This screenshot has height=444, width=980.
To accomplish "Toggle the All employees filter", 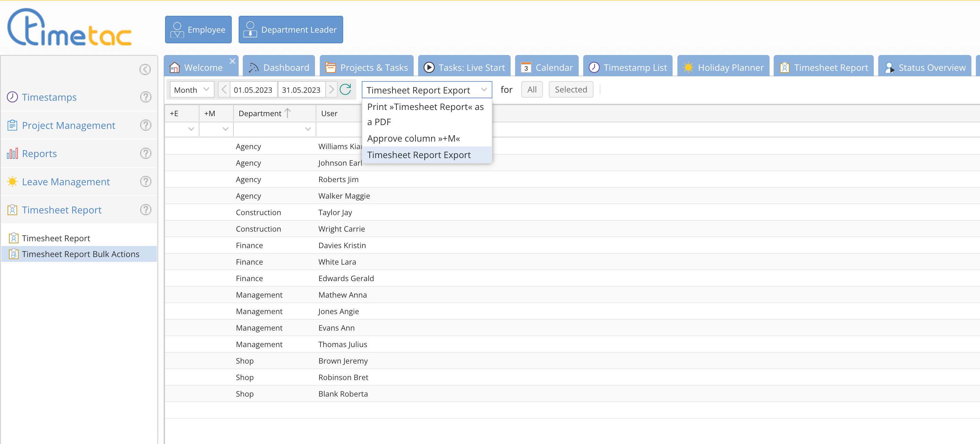I will pyautogui.click(x=532, y=89).
